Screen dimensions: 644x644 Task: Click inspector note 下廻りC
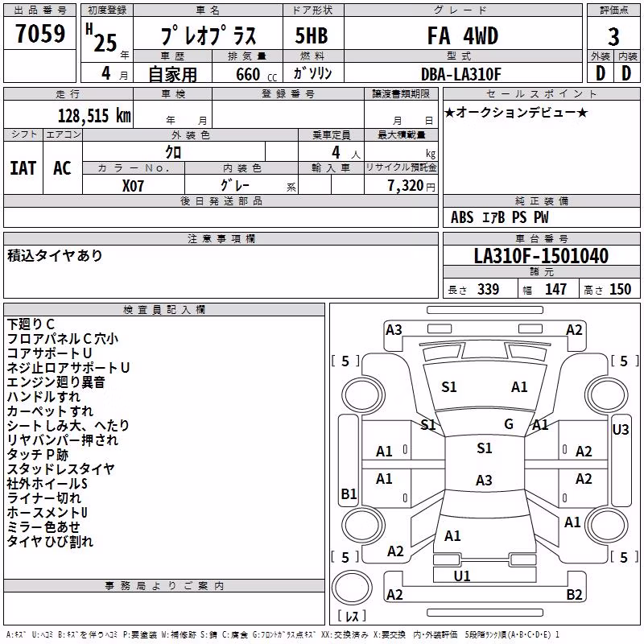tap(31, 324)
